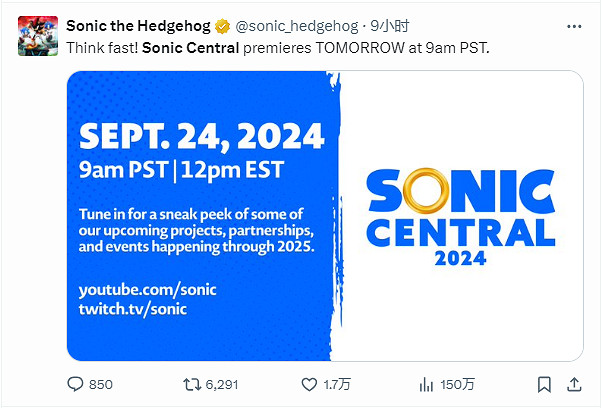
Task: Click the retweet arrows icon
Action: click(x=193, y=384)
